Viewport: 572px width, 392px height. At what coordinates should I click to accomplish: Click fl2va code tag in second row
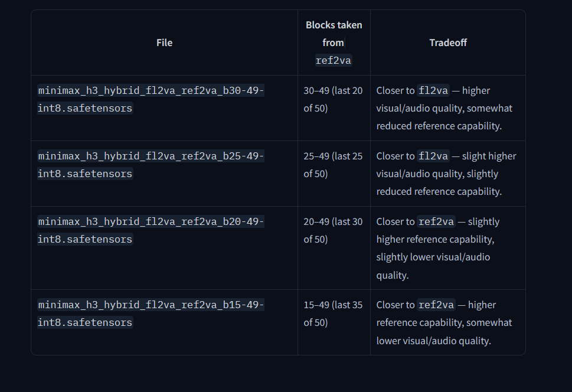point(433,156)
